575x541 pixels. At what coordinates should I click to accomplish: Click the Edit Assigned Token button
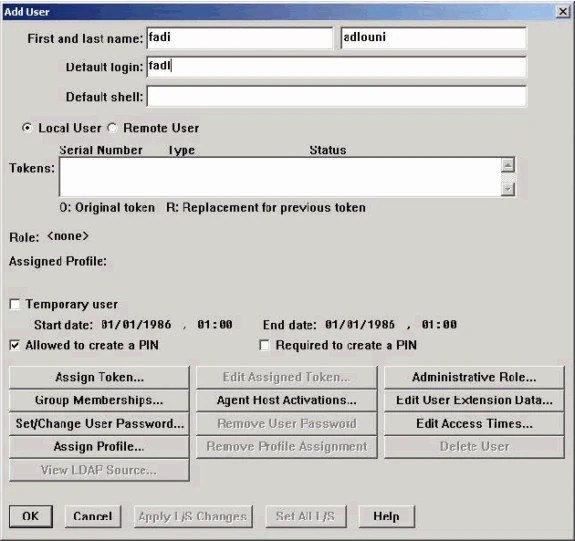(286, 377)
